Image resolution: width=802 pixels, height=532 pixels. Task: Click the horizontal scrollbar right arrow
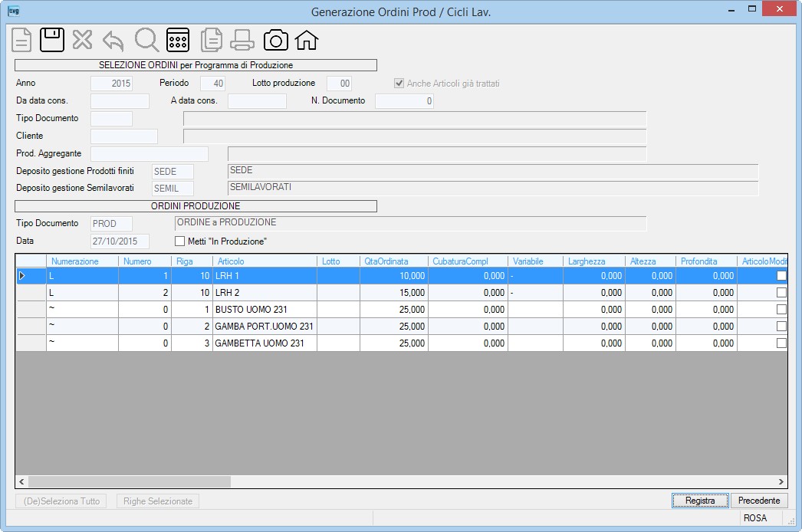pos(781,482)
